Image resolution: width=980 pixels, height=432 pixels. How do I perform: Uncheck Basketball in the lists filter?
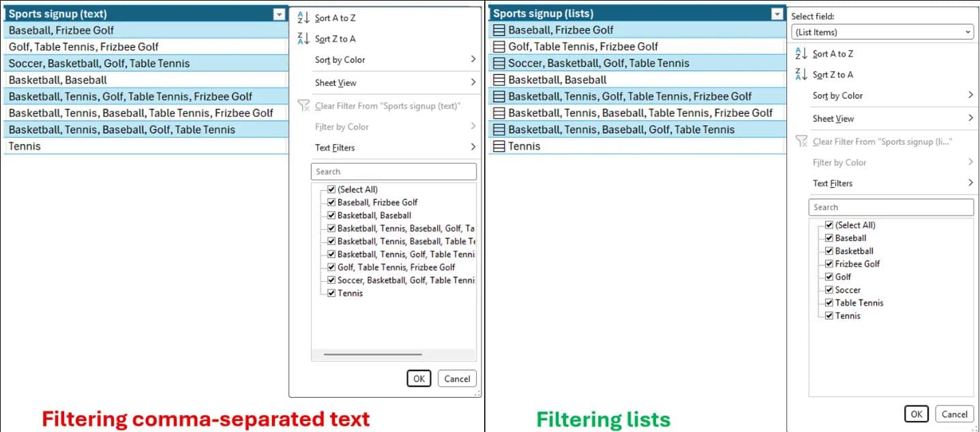point(829,250)
